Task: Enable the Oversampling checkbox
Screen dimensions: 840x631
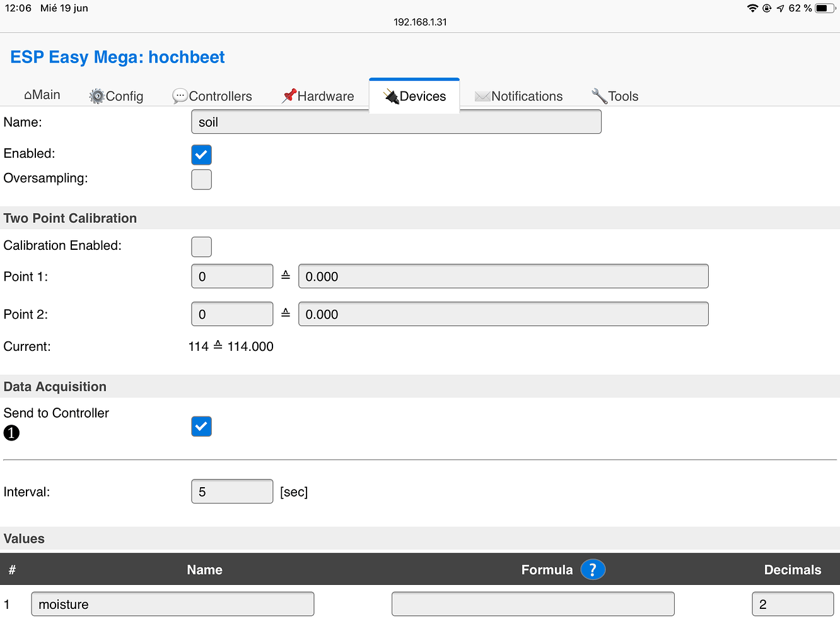Action: (201, 179)
